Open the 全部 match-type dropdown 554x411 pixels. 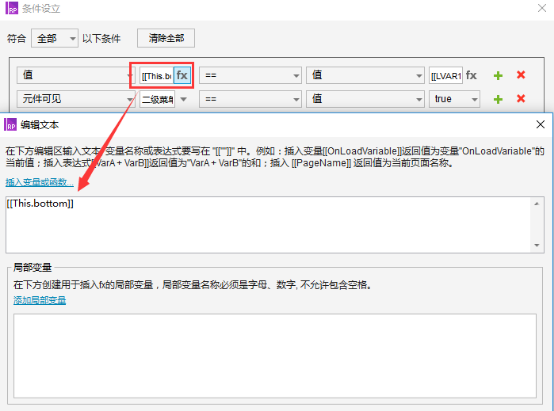coord(55,38)
